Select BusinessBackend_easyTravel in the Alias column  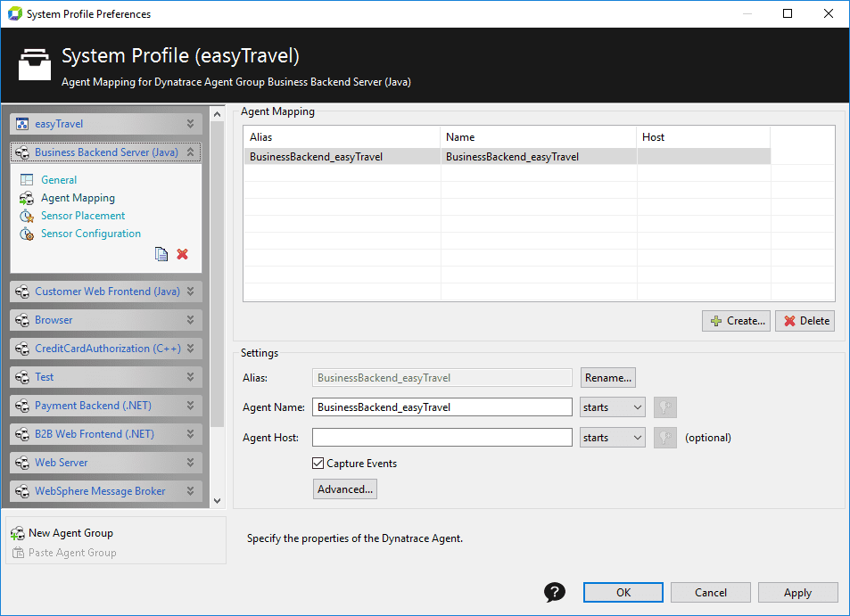316,157
